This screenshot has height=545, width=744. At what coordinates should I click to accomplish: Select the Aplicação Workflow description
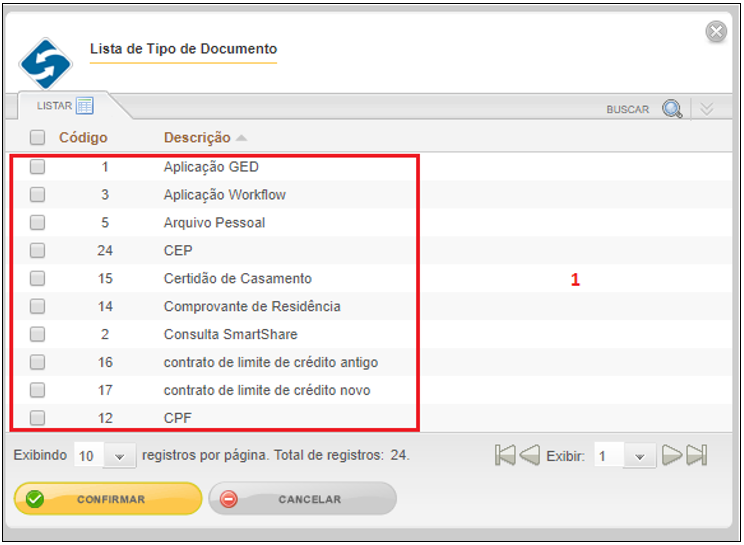point(225,195)
